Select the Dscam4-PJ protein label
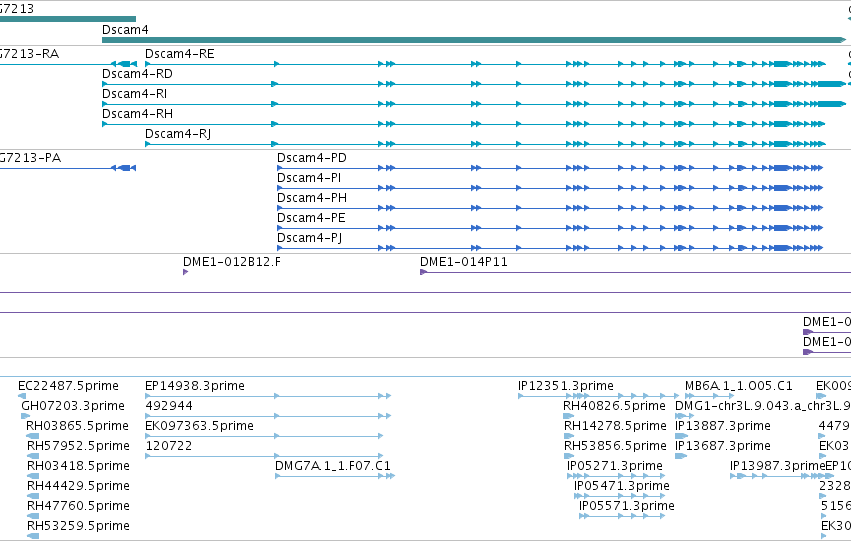 point(309,238)
